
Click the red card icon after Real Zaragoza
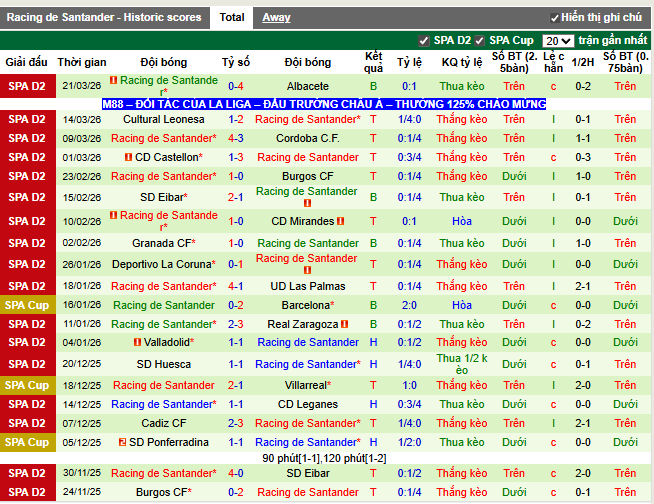(345, 324)
